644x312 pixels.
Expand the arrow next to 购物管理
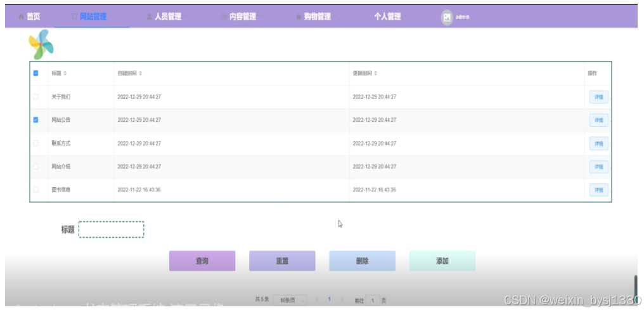[335, 16]
